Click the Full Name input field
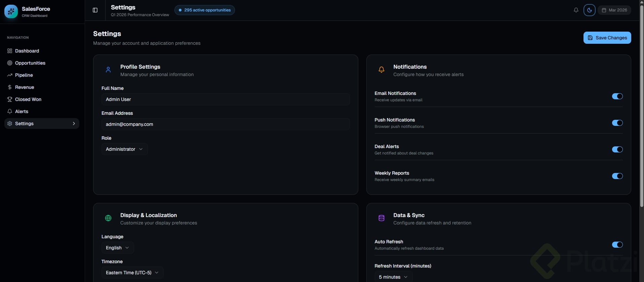Viewport: 644px width, 282px height. pos(225,100)
